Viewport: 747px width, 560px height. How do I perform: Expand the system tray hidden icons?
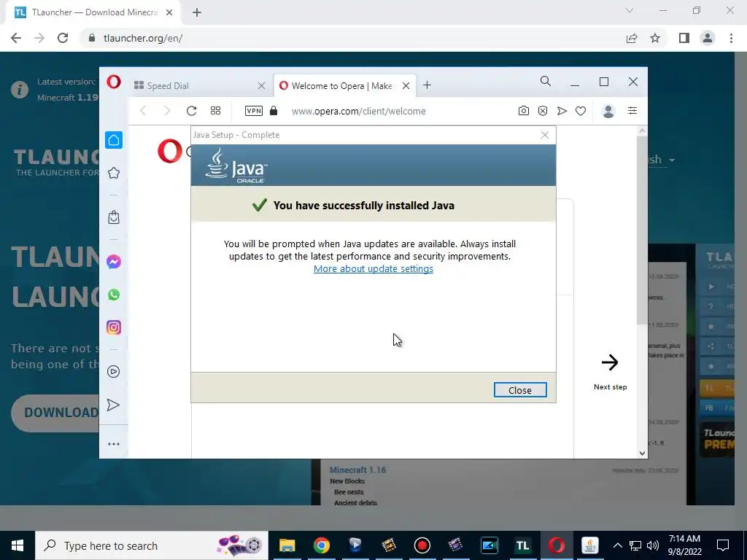click(617, 545)
